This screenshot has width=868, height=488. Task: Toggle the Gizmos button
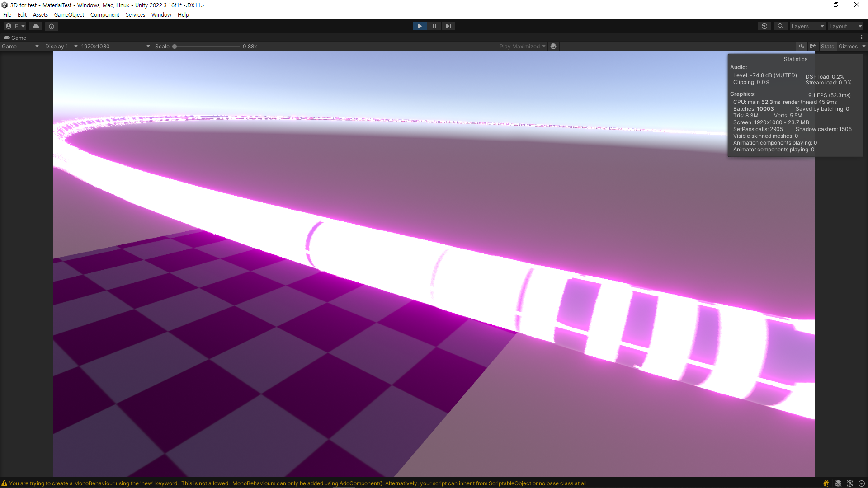(848, 46)
